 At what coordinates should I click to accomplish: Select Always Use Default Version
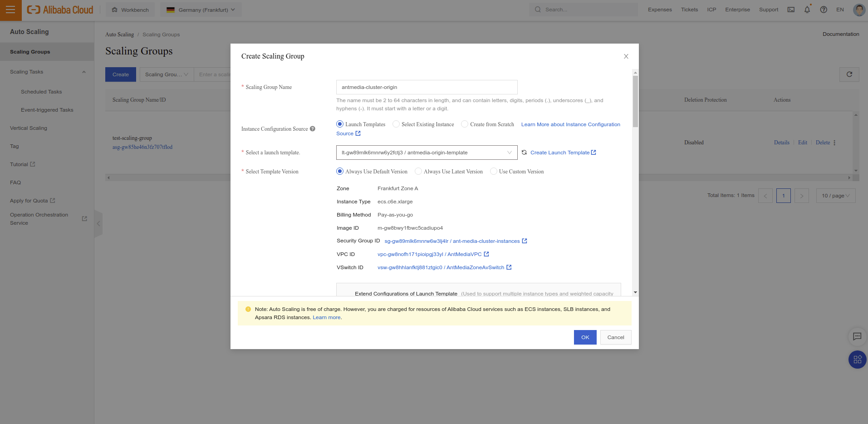pos(339,171)
